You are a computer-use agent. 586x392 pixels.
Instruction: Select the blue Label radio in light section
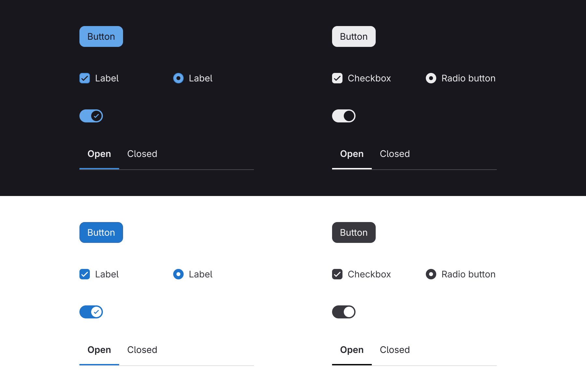click(x=178, y=274)
